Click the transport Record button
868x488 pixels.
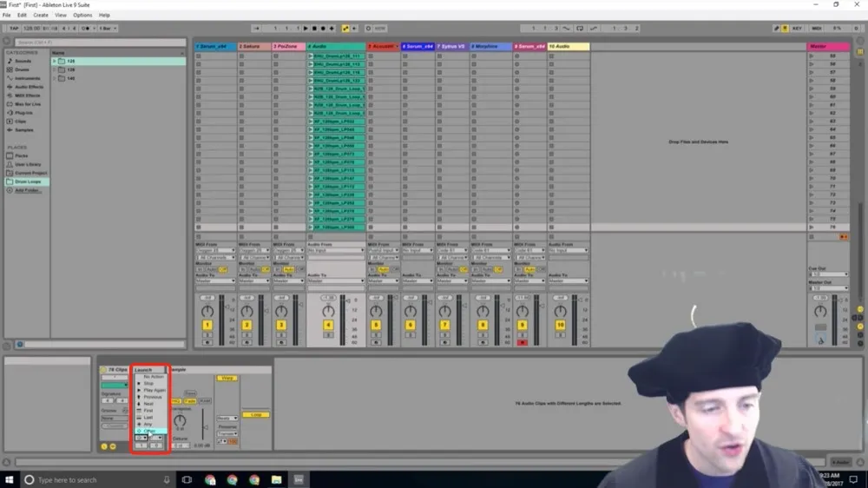[323, 29]
